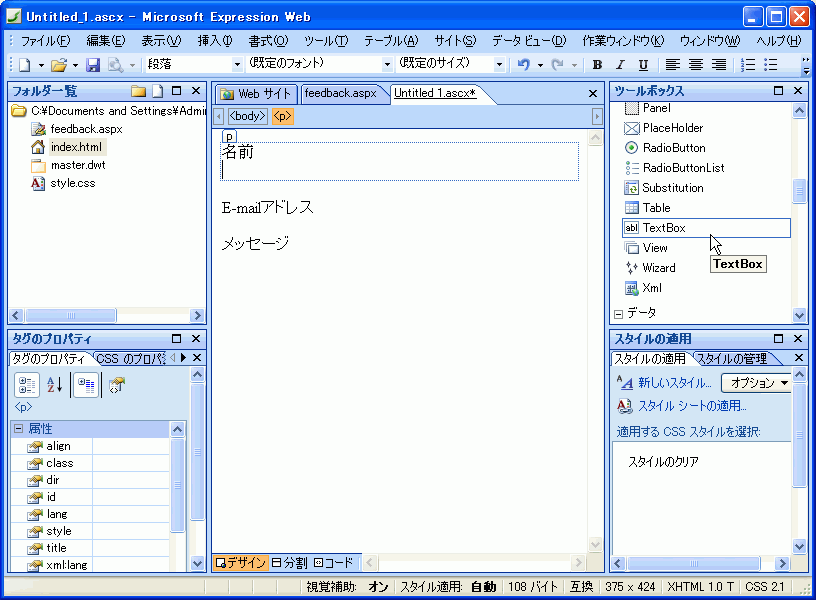Viewport: 816px width, 600px height.
Task: Select style.css in the folder list
Action: click(72, 183)
